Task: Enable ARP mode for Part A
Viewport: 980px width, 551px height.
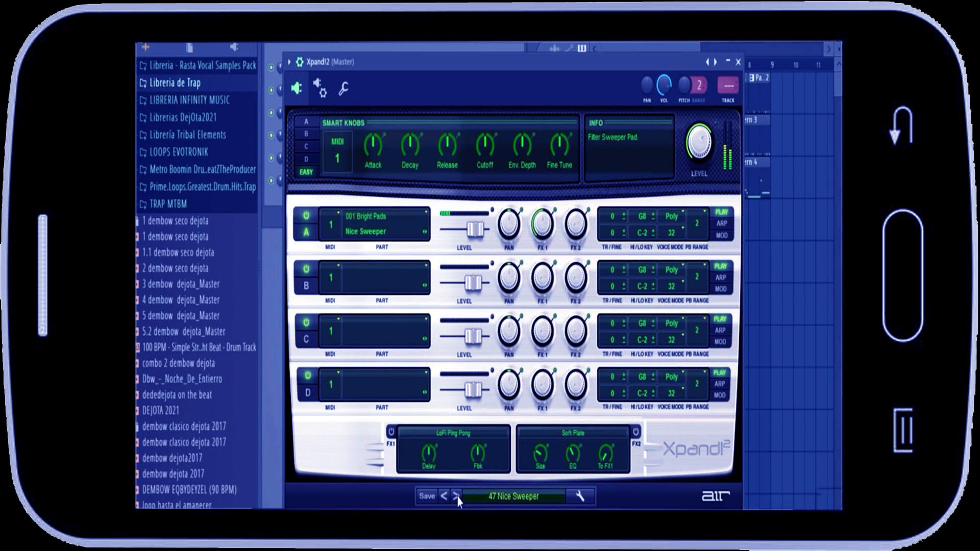Action: 721,223
